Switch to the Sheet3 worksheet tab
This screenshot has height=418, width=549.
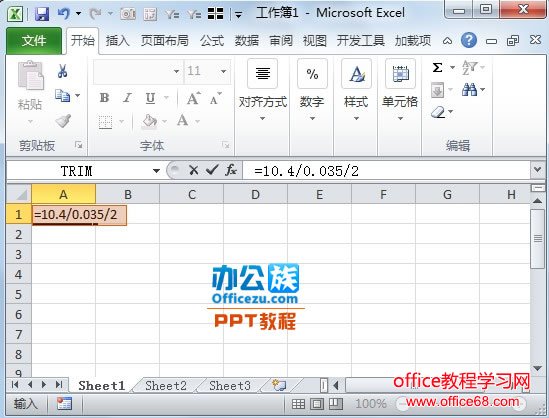point(230,385)
